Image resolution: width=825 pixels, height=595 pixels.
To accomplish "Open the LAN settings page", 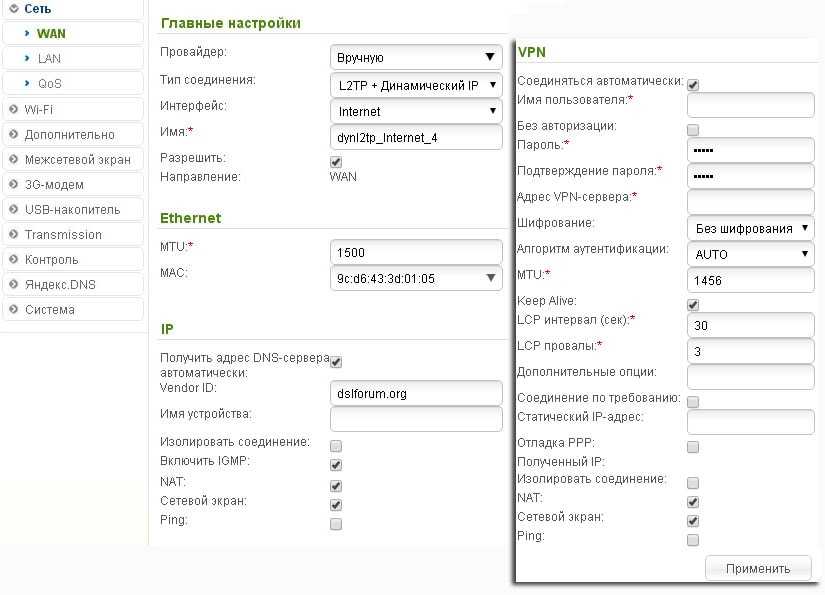I will click(49, 58).
